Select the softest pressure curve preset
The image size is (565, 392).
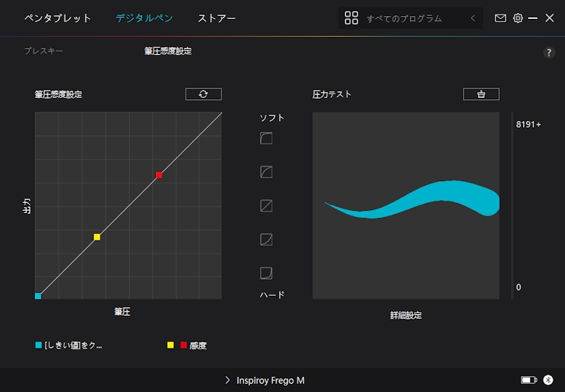point(266,138)
